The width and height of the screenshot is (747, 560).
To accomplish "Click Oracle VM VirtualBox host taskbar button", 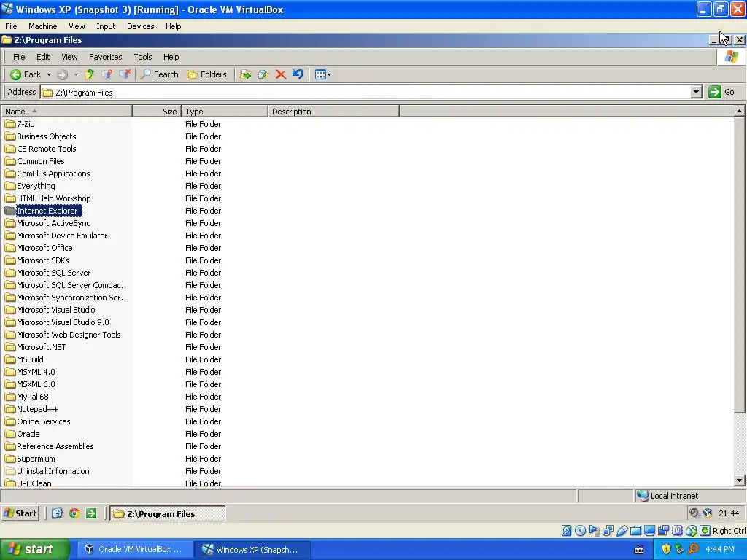I will click(x=133, y=549).
